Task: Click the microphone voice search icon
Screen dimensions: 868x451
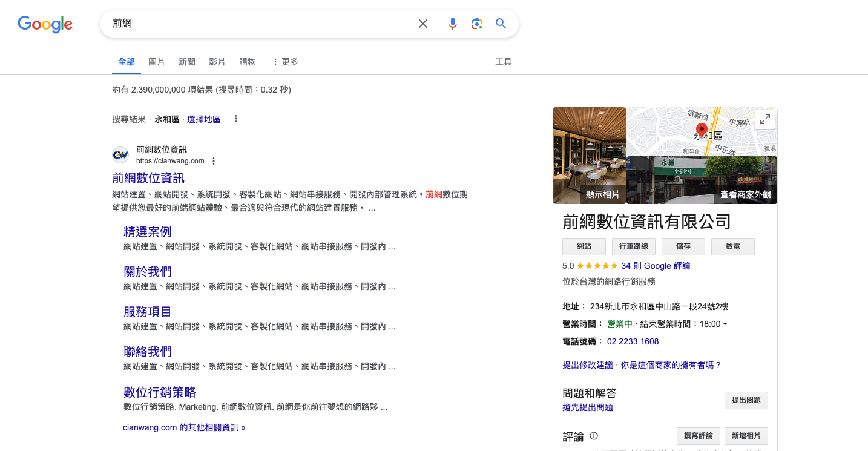Action: 452,23
